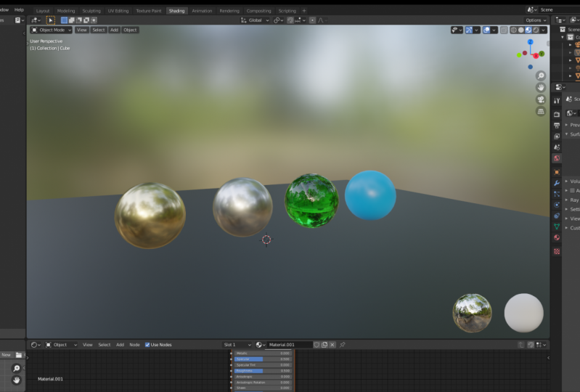
Task: Open the Output properties tab icon
Action: tap(557, 126)
